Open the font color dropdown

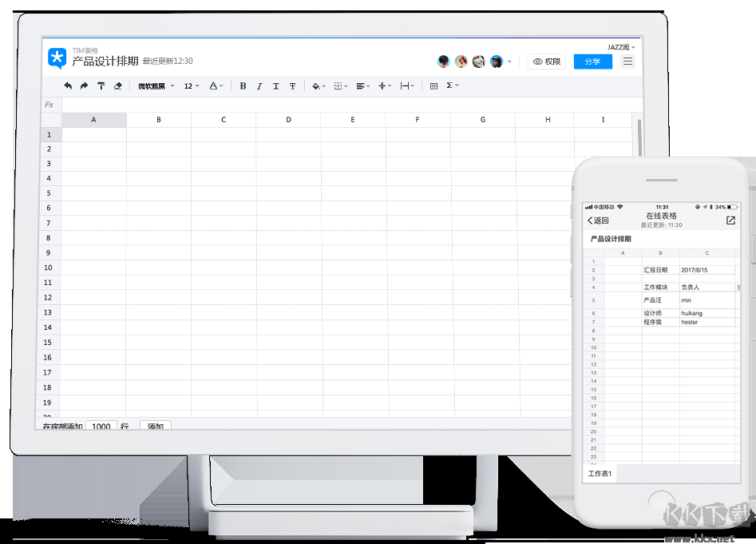[x=216, y=85]
